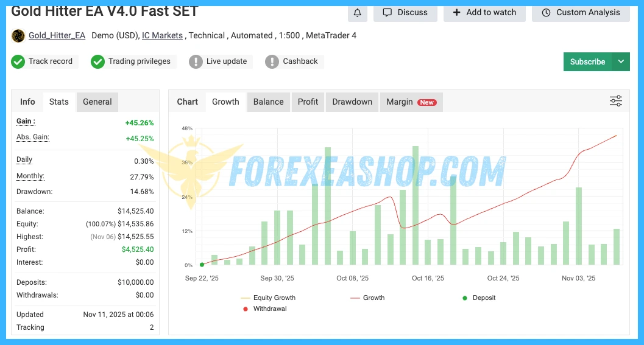This screenshot has height=345, width=644.
Task: Click the Live update warning icon
Action: click(x=196, y=61)
